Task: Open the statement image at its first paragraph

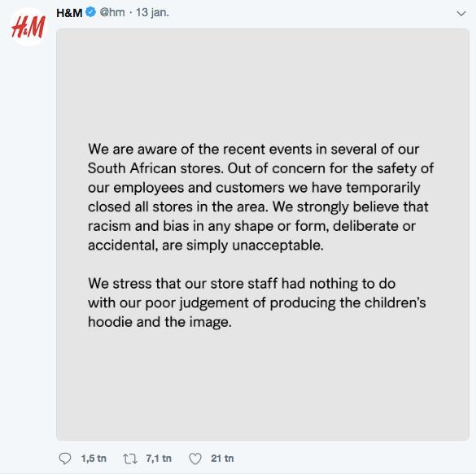Action: pos(260,197)
